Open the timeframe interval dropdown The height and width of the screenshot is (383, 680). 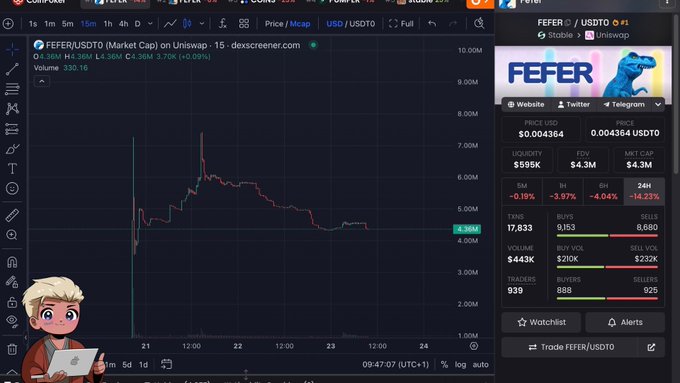coord(150,24)
